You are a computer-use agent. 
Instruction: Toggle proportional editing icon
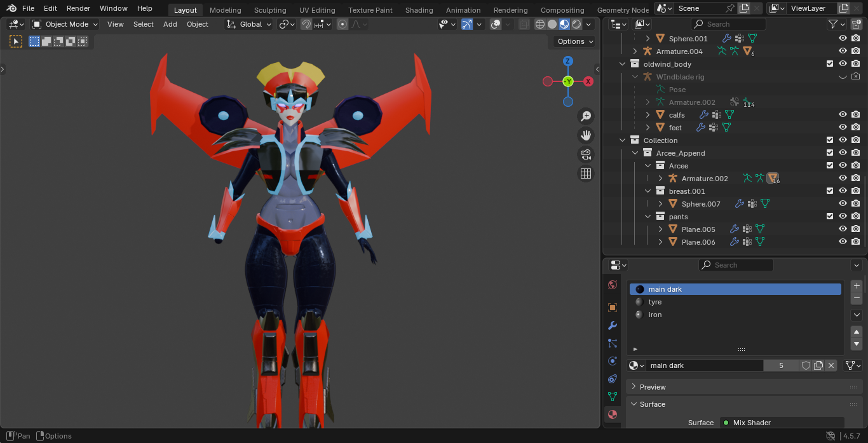[342, 24]
